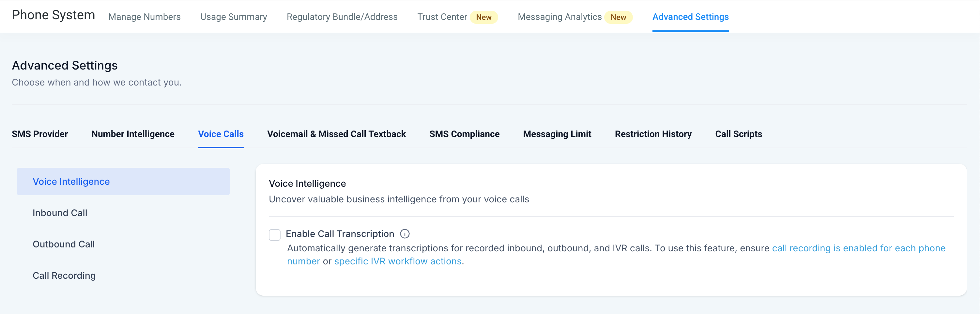Select Voice Intelligence in the sidebar
The width and height of the screenshot is (980, 314).
[71, 181]
